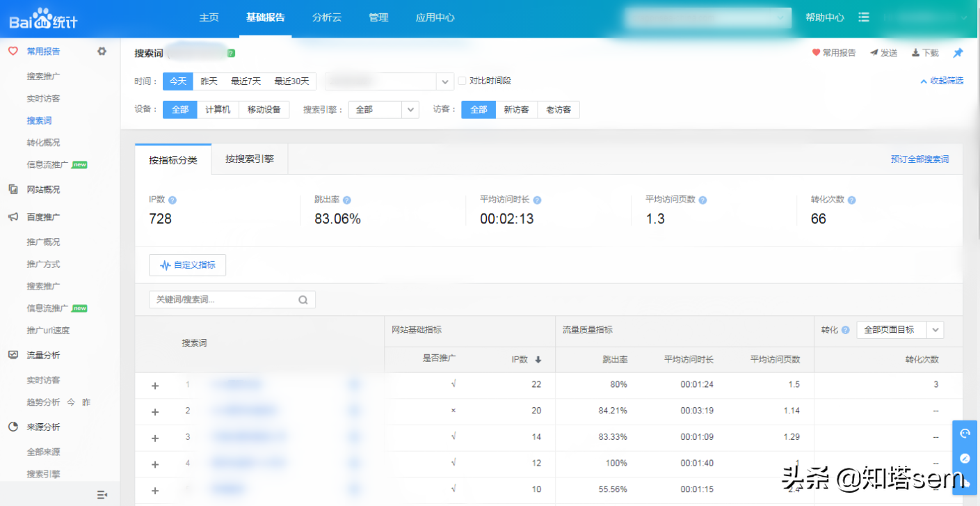Viewport: 980px width, 506px height.
Task: Open 管理 in top navigation
Action: point(378,17)
